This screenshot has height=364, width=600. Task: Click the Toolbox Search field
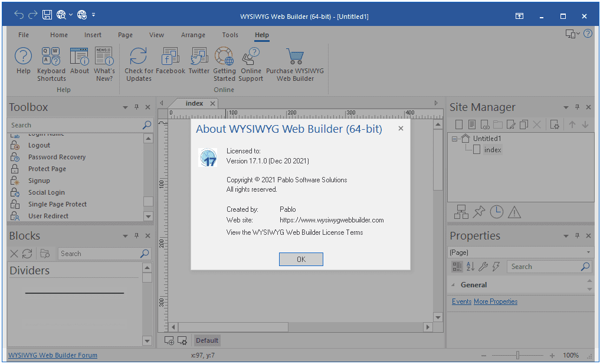[x=80, y=125]
